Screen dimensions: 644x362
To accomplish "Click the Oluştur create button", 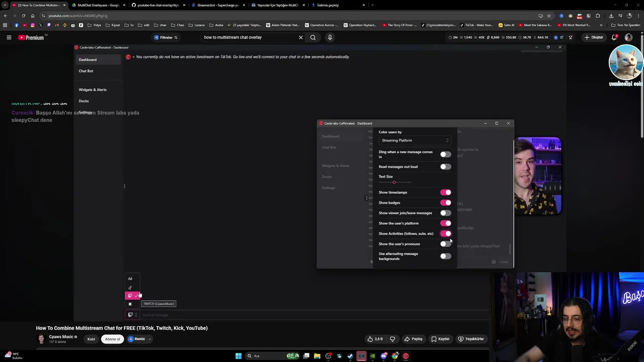I will [594, 37].
